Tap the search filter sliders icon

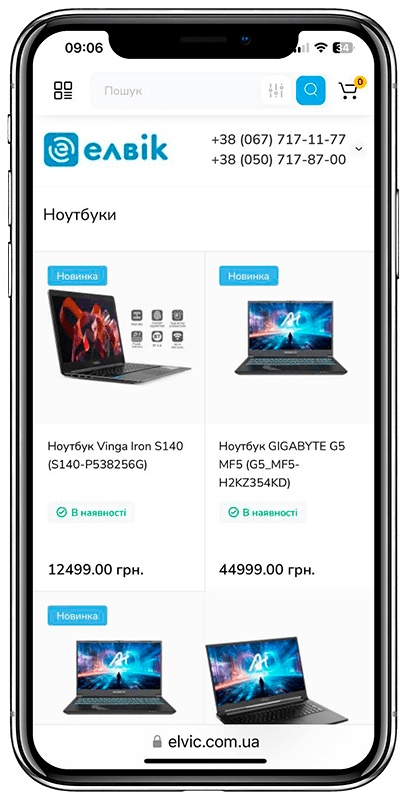coord(276,90)
